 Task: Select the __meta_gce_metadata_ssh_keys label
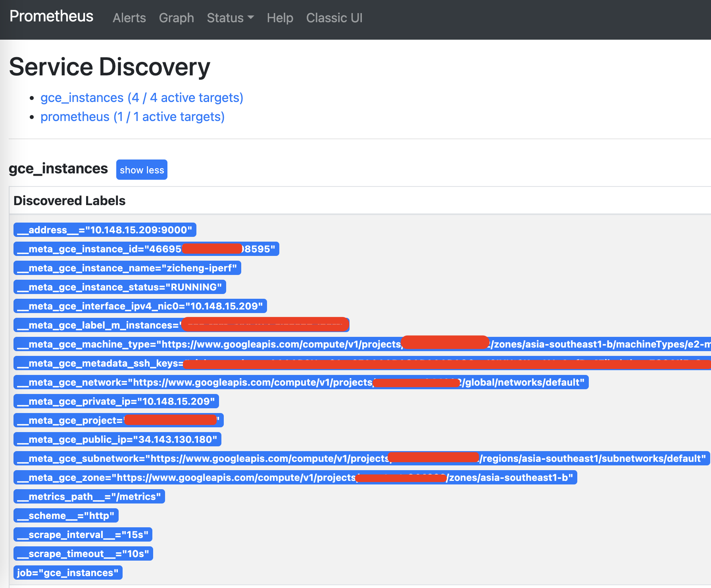362,363
